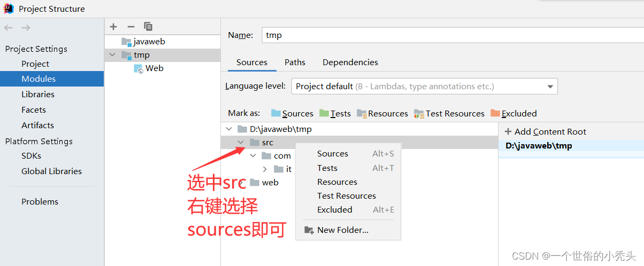Select the it folder in tree
The image size is (644, 266).
tap(282, 169)
